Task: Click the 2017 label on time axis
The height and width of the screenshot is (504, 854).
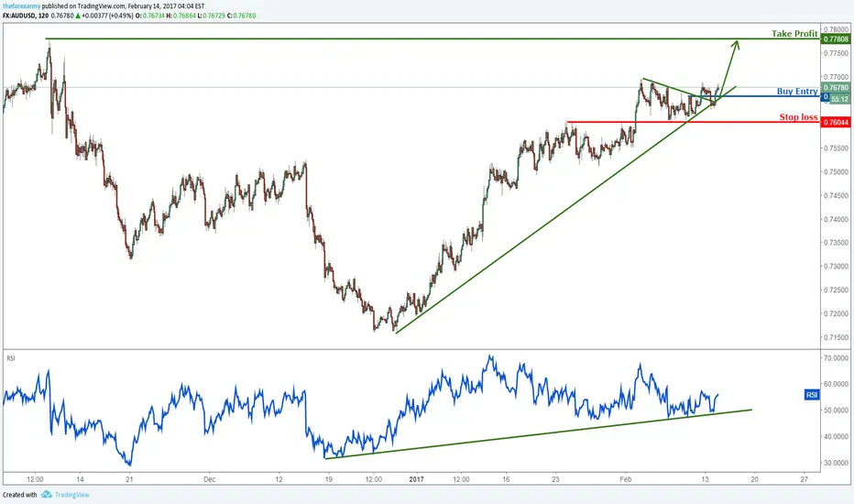Action: 416,479
